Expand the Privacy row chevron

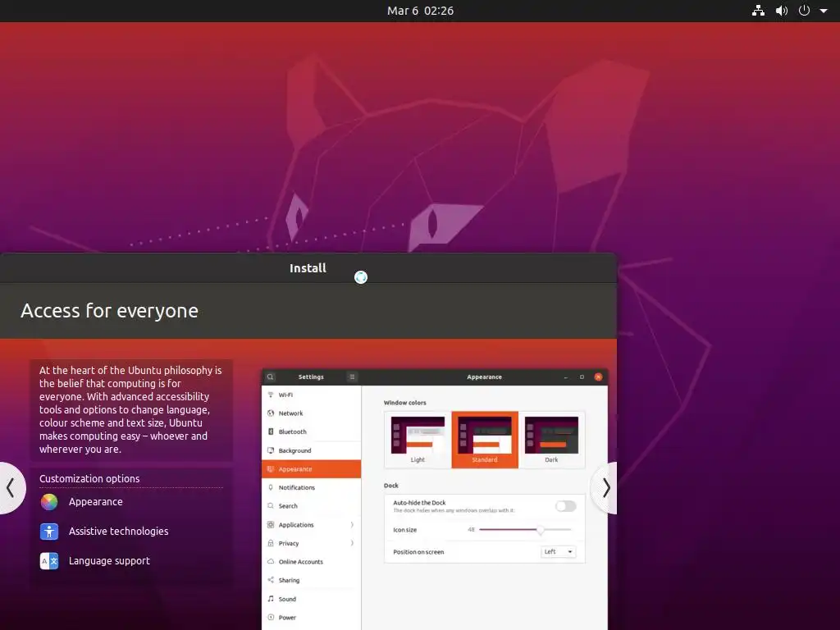click(352, 543)
